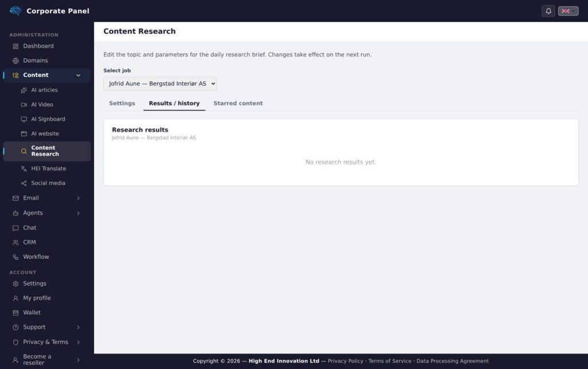588x369 pixels.
Task: Open the Select job dropdown
Action: tap(160, 84)
